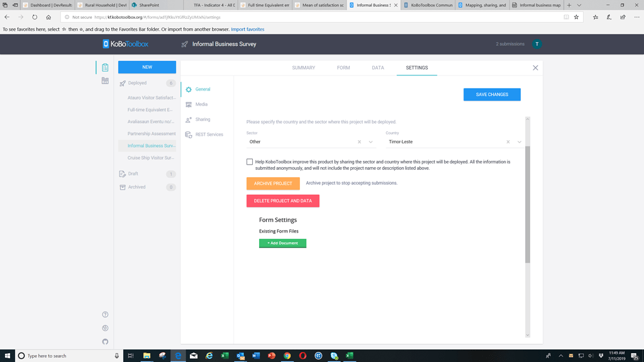The height and width of the screenshot is (362, 644).
Task: Expand the Sector dropdown showing Other
Action: click(371, 142)
